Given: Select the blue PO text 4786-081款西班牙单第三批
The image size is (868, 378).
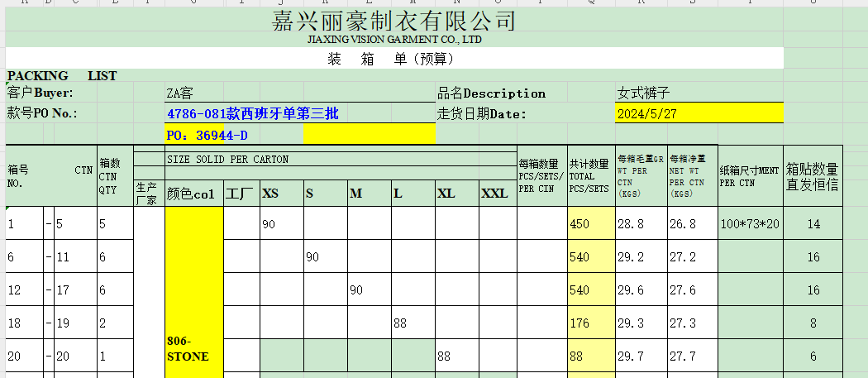Looking at the screenshot, I should pyautogui.click(x=253, y=113).
